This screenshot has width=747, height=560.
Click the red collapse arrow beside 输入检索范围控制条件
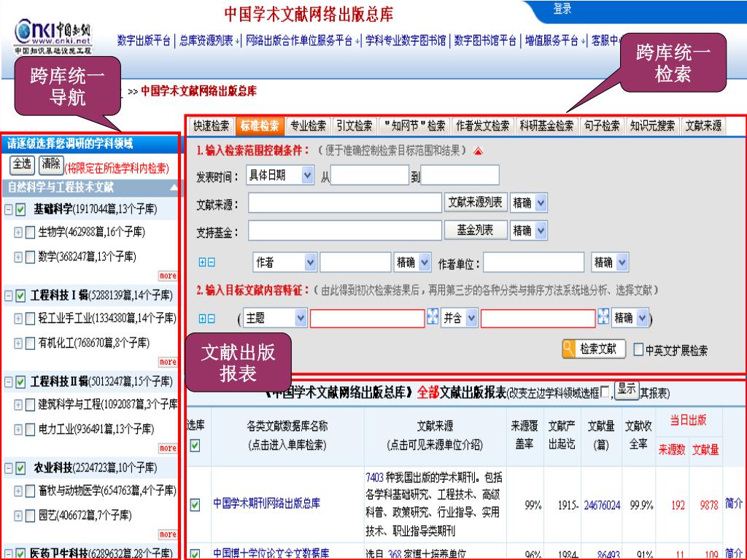478,152
